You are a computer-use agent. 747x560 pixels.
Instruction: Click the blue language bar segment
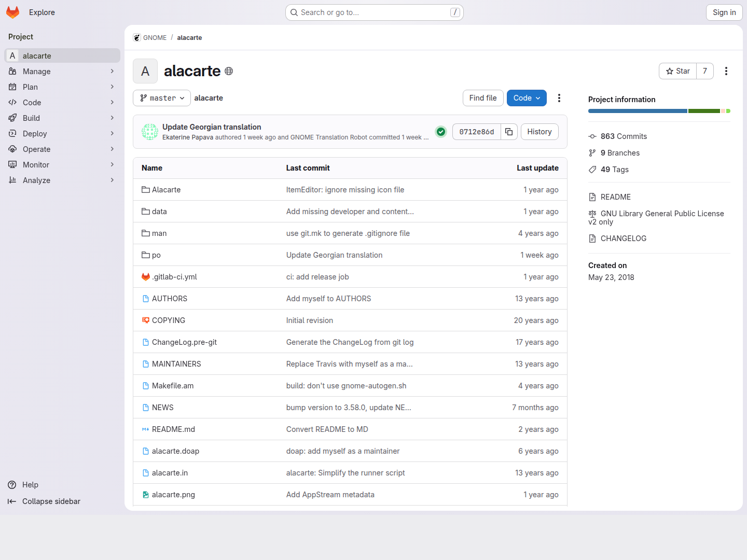pos(638,111)
